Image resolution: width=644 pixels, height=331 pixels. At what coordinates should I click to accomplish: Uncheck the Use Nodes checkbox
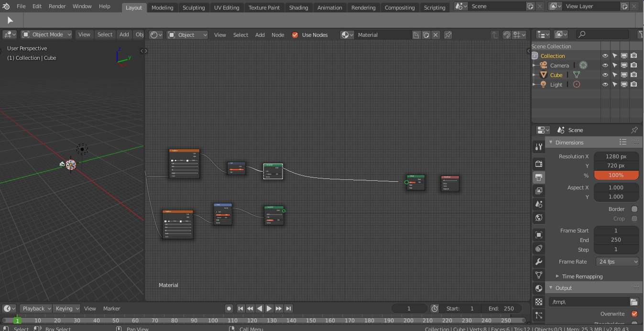click(295, 35)
